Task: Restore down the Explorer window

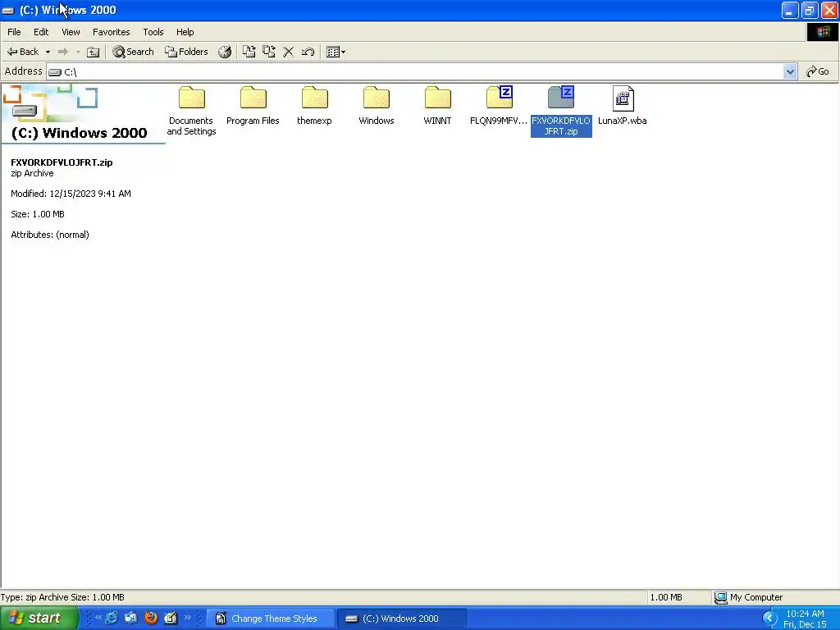Action: (810, 10)
